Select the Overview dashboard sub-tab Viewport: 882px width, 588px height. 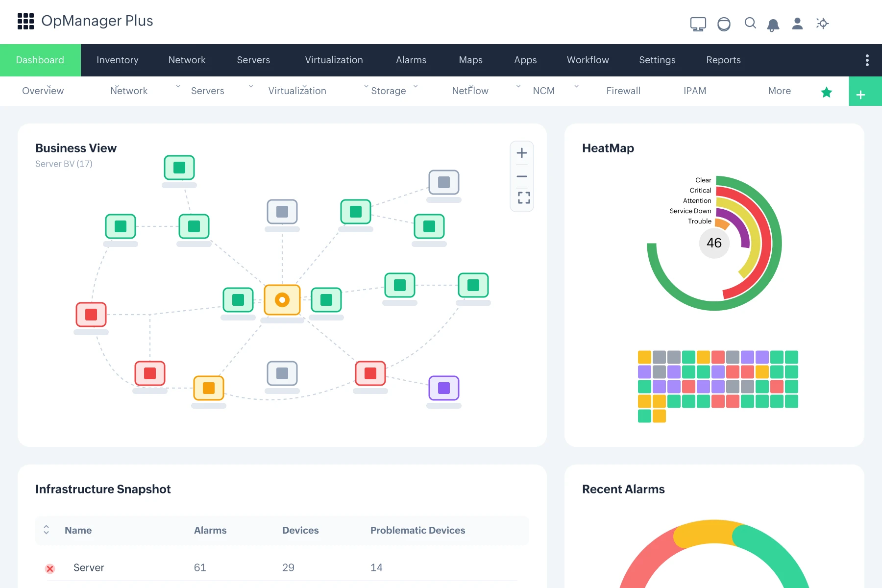(43, 91)
